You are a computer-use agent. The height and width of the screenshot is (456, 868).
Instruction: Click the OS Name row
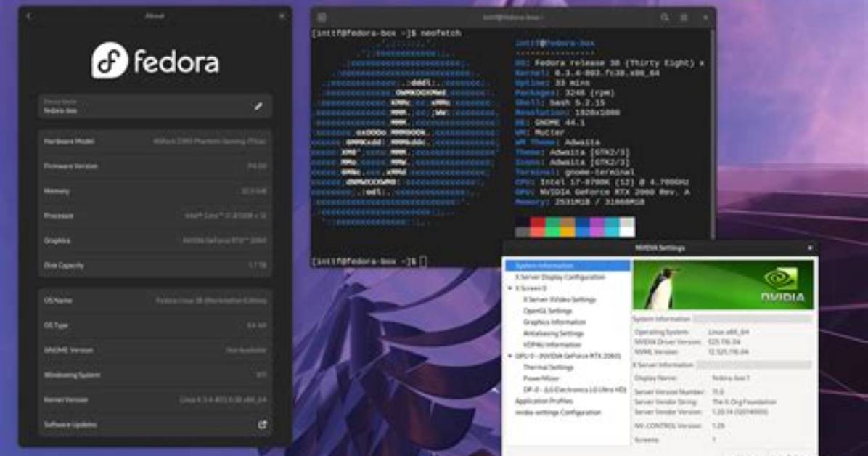pyautogui.click(x=155, y=301)
